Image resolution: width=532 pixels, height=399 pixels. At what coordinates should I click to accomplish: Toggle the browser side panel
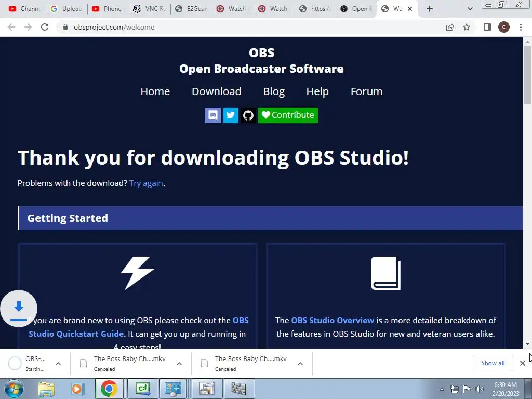(x=487, y=27)
